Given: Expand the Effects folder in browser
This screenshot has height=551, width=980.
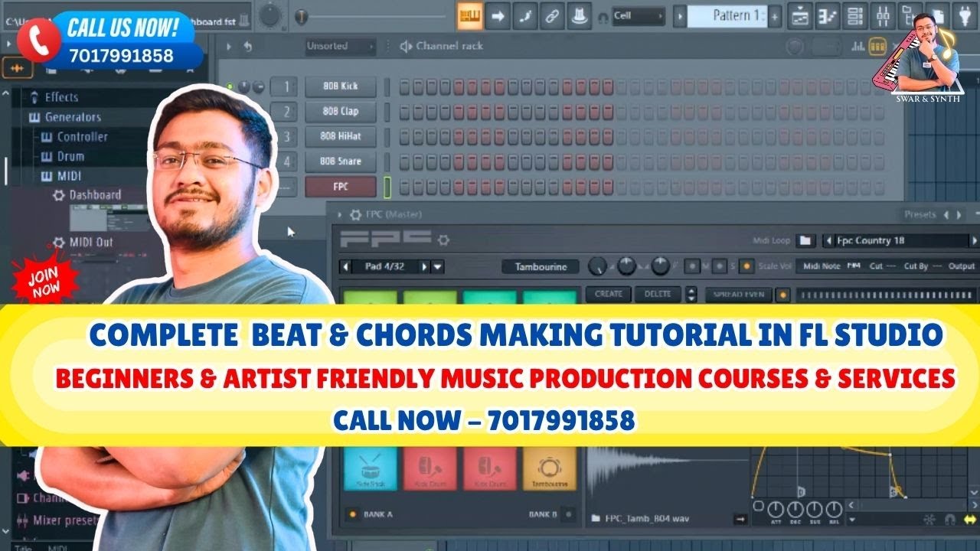Looking at the screenshot, I should 54,97.
